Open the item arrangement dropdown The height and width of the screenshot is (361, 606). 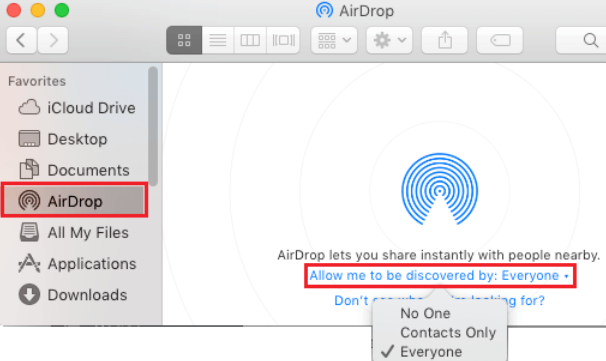[x=334, y=40]
